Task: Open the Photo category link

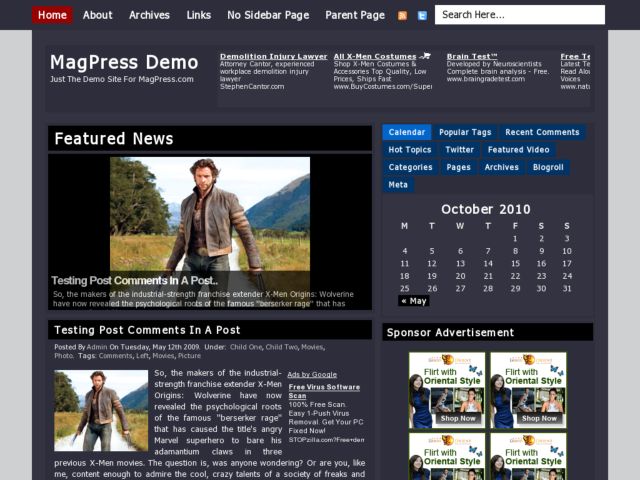Action: (63, 356)
